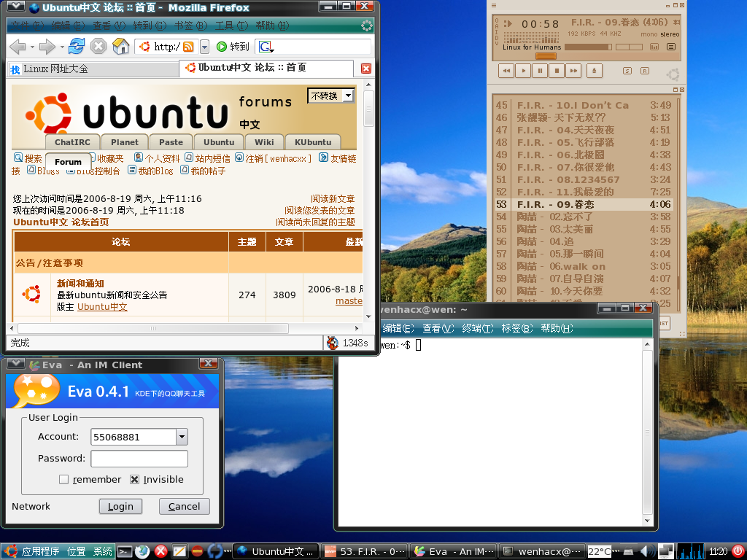Toggle shuffle S button in music player

pyautogui.click(x=627, y=71)
